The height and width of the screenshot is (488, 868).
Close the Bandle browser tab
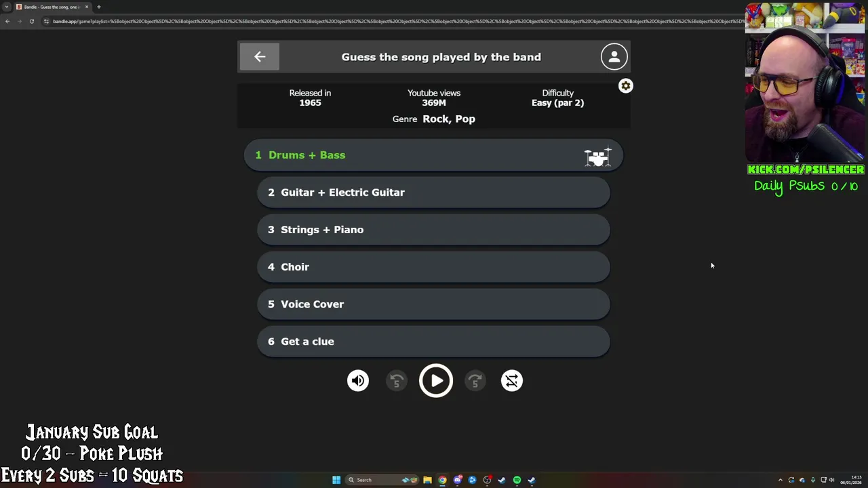[87, 7]
